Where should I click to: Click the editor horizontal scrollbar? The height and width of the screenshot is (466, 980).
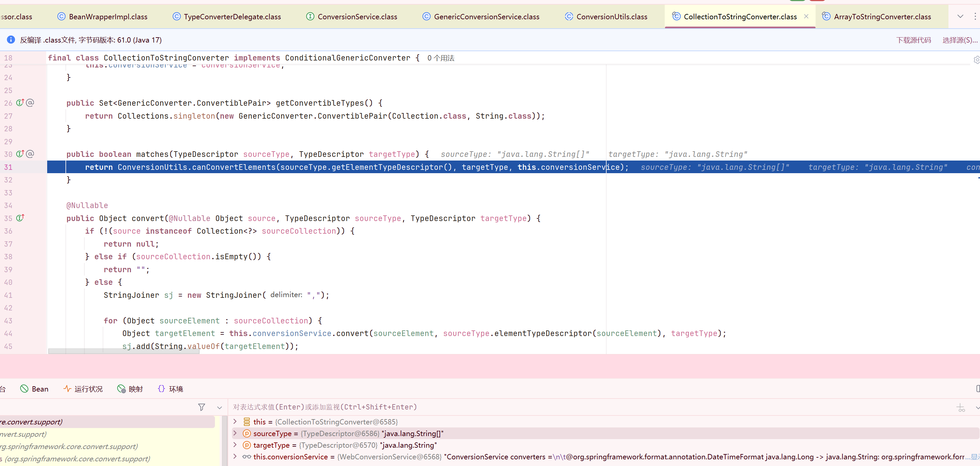click(124, 351)
